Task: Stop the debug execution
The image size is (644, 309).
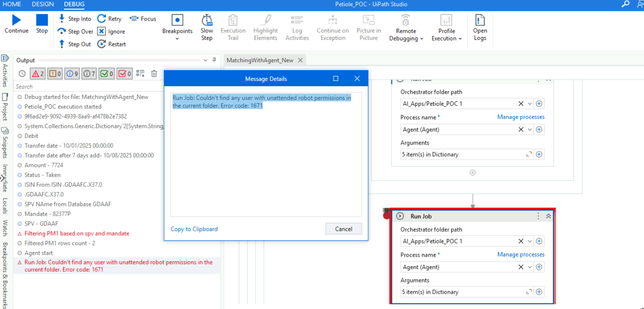Action: pyautogui.click(x=42, y=20)
